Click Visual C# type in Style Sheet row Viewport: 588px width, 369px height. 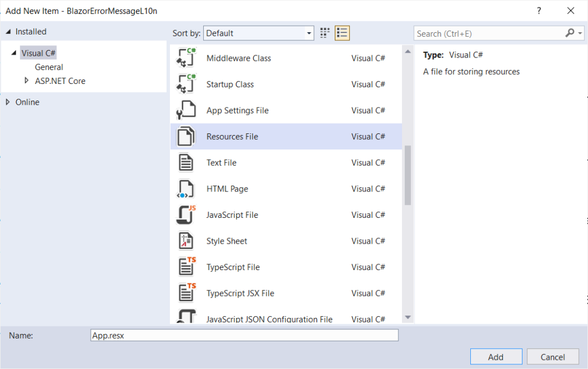coord(368,241)
